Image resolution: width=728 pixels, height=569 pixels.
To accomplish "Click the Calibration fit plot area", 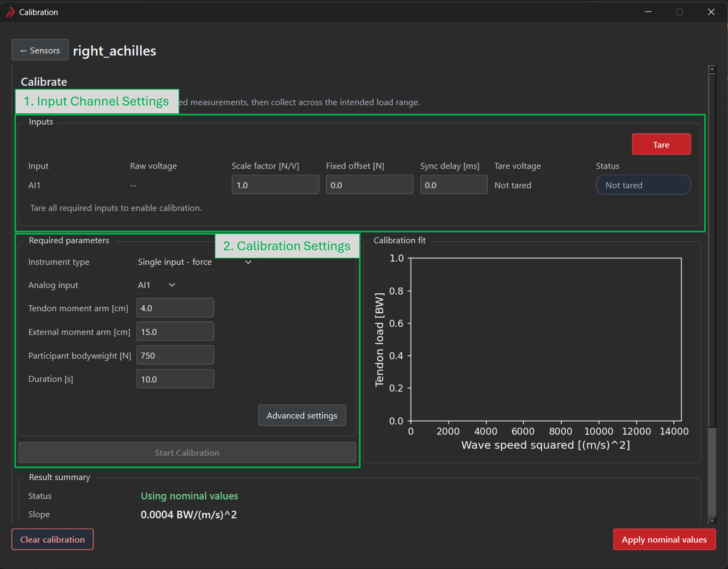I will point(546,339).
